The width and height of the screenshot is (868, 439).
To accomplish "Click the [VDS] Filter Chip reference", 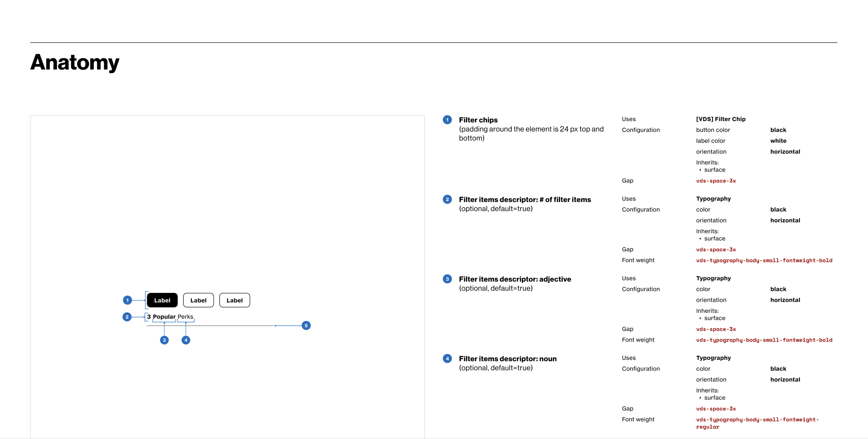I will click(720, 119).
